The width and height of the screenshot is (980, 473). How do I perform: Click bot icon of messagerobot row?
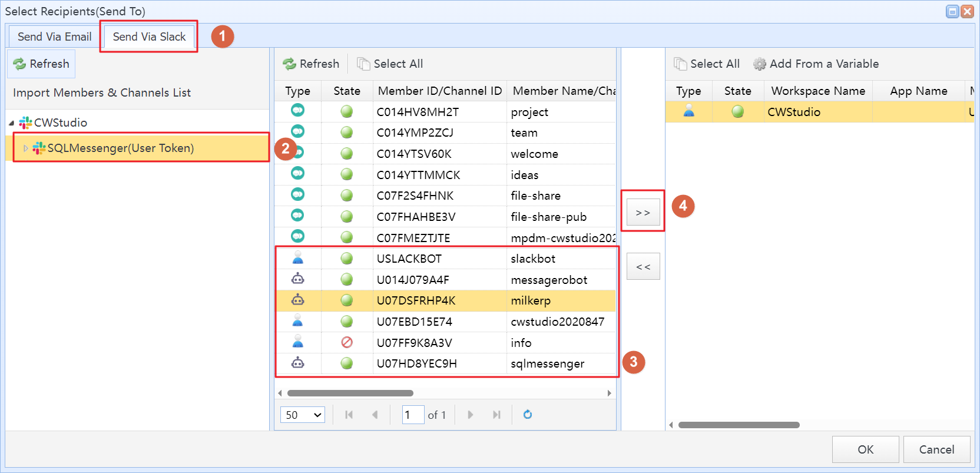tap(298, 279)
